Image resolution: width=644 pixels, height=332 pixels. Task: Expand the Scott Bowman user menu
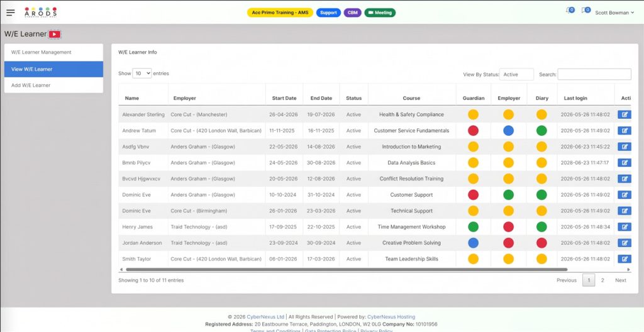click(614, 13)
